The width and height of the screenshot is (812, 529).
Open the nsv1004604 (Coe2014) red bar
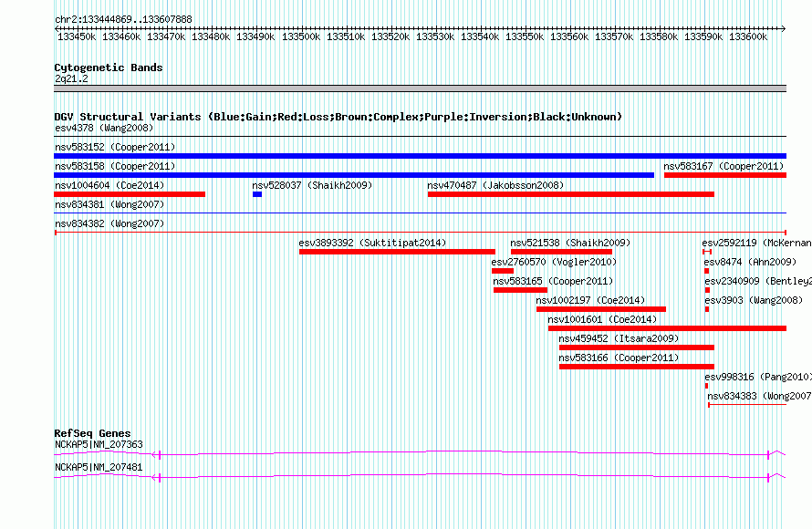(130, 194)
